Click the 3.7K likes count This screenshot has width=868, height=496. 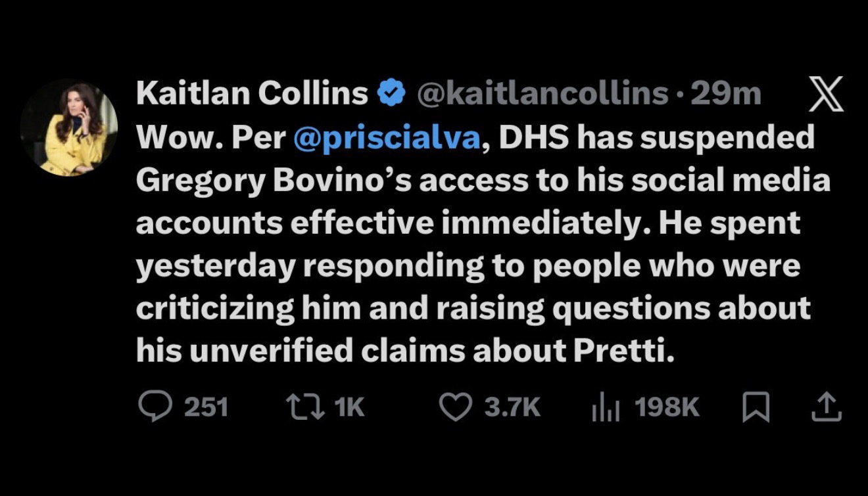coord(512,407)
